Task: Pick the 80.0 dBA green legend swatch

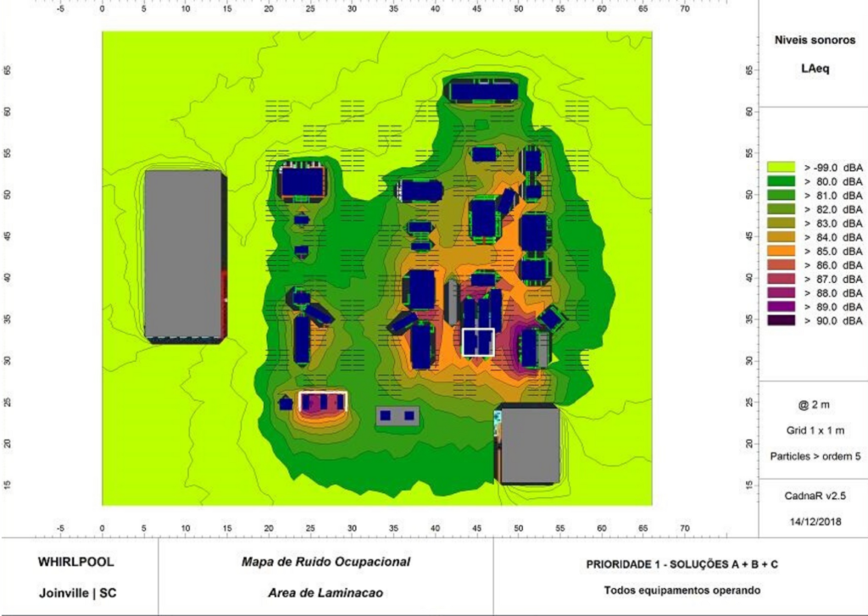Action: click(780, 181)
